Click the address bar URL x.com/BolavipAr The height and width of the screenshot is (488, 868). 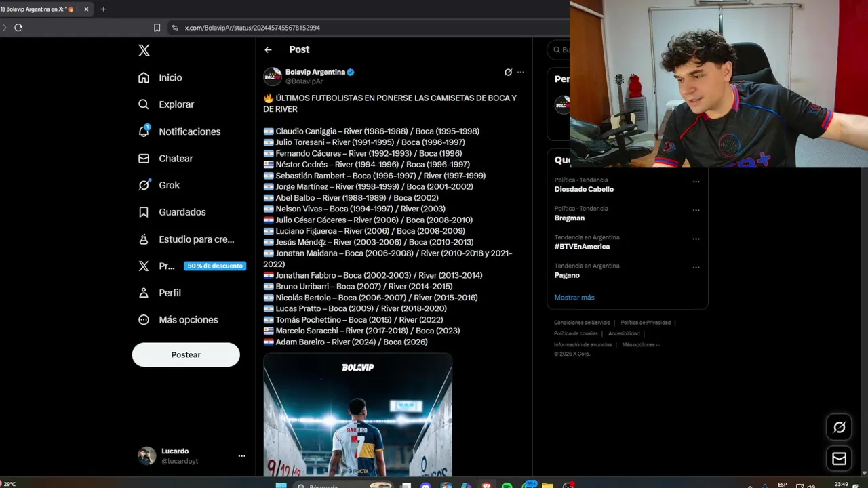coord(252,28)
